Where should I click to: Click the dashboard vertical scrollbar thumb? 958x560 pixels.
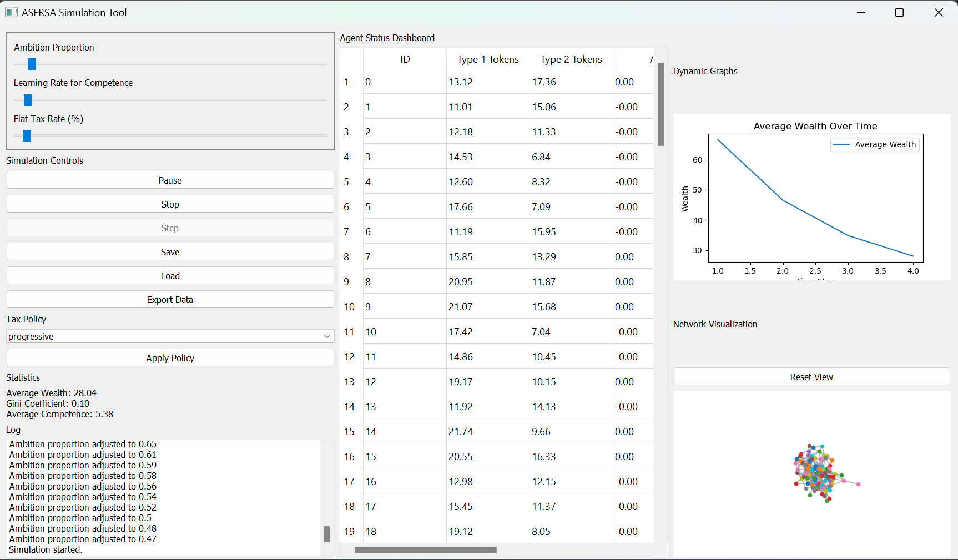660,104
